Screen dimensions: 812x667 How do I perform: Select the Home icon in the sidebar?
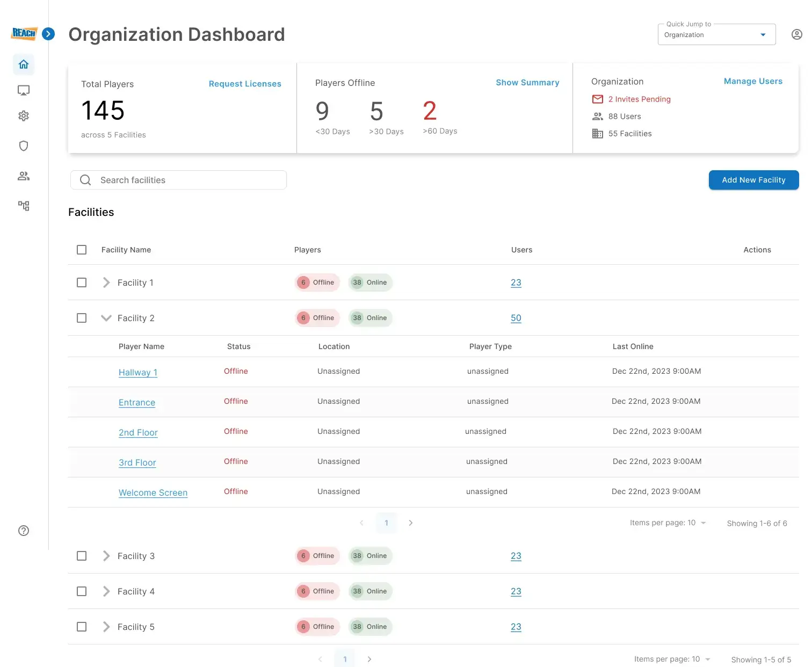point(24,64)
